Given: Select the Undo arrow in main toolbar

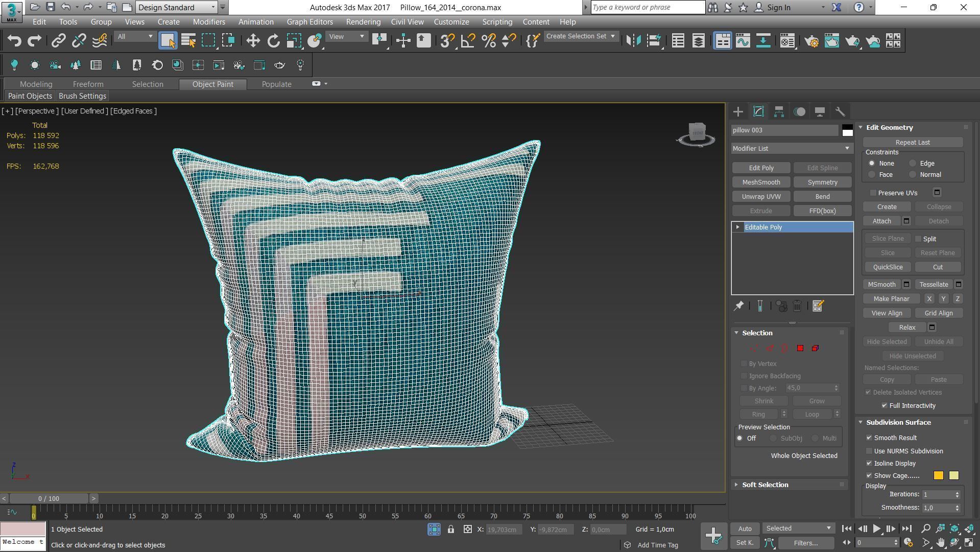Looking at the screenshot, I should pos(14,41).
